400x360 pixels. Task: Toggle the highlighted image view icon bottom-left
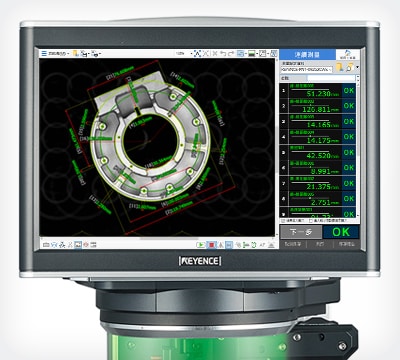[x=78, y=245]
